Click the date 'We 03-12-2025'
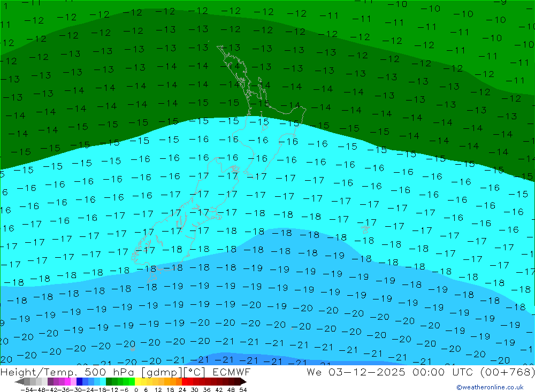This screenshot has height=392, width=535. click(x=356, y=372)
